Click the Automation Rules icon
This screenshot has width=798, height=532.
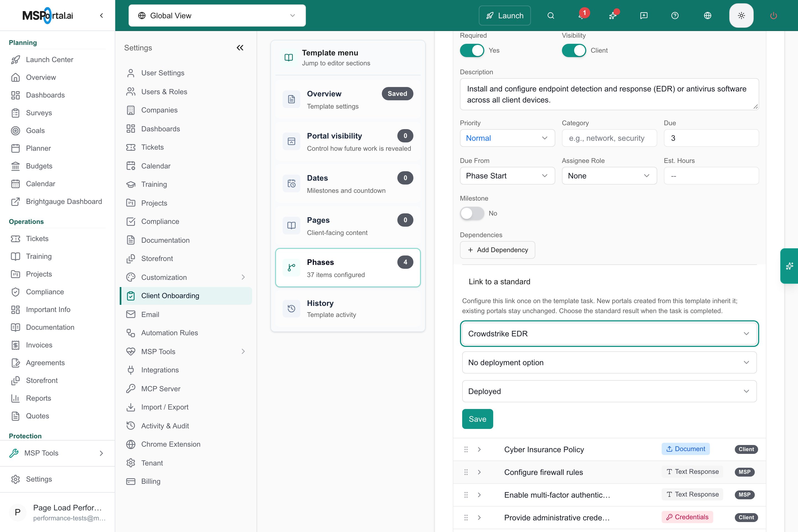[131, 333]
